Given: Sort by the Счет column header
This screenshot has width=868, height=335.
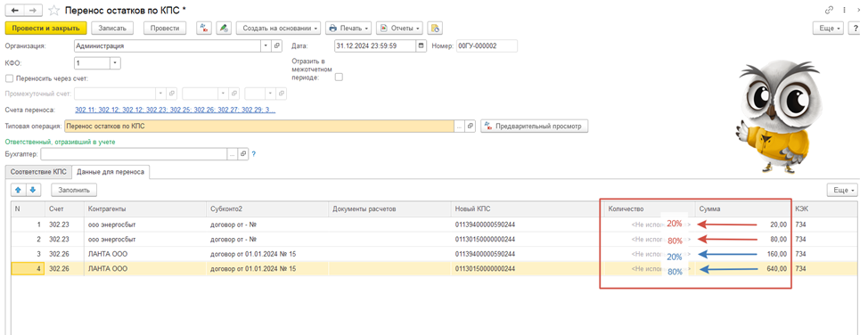Looking at the screenshot, I should (x=63, y=208).
